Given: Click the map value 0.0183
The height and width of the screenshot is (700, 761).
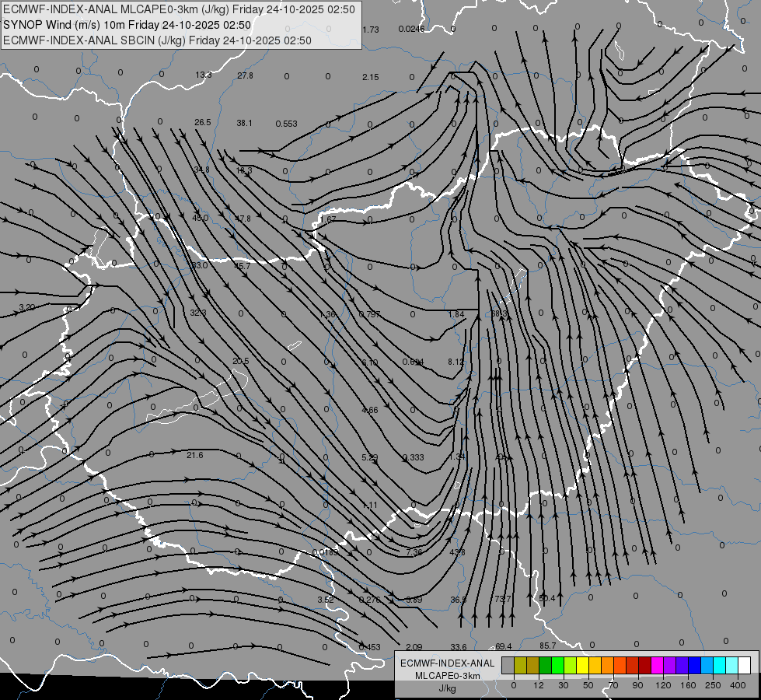Looking at the screenshot, I should pyautogui.click(x=325, y=552).
